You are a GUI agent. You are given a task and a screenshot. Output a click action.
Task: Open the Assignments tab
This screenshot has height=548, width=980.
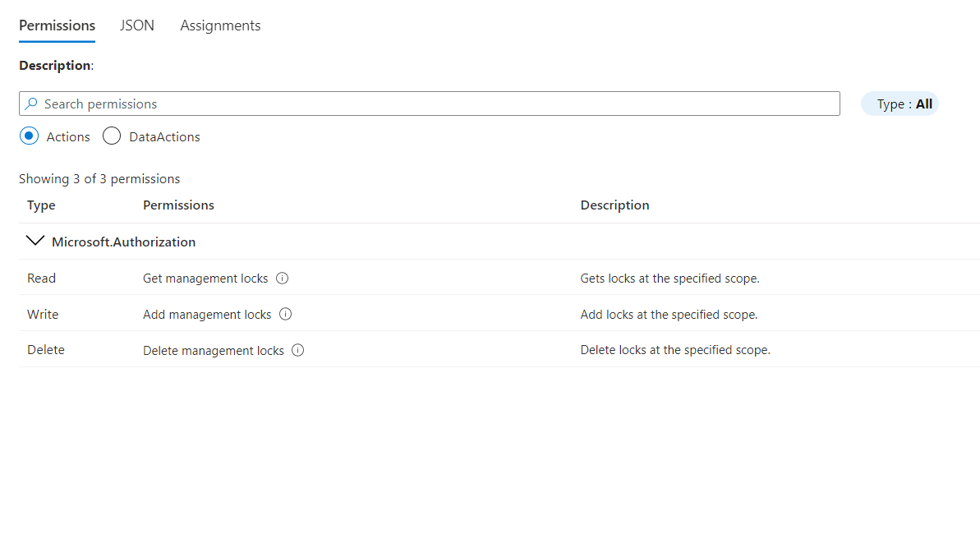click(220, 25)
